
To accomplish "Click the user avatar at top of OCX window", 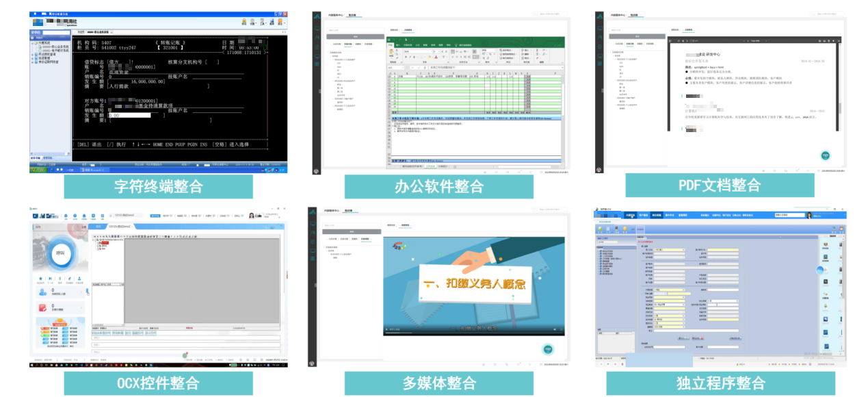I will [252, 216].
